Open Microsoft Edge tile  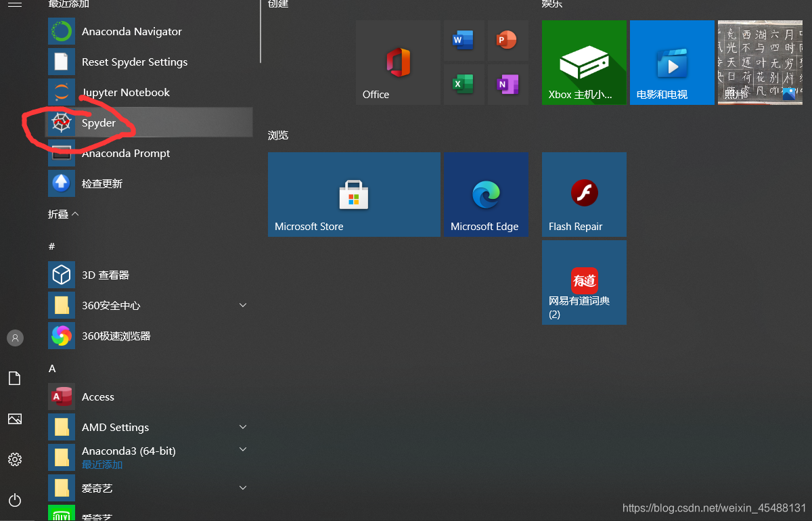tap(486, 194)
